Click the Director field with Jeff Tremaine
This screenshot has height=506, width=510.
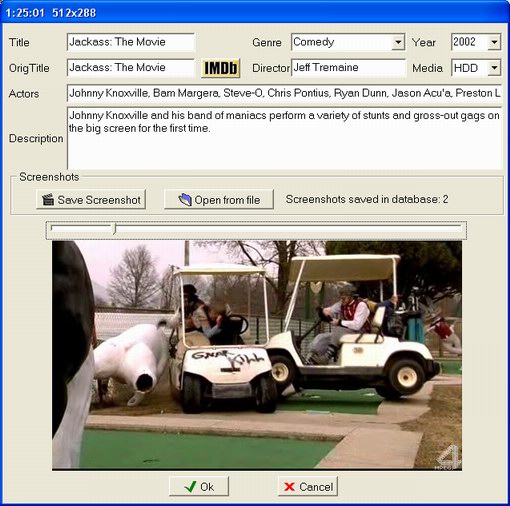(348, 68)
